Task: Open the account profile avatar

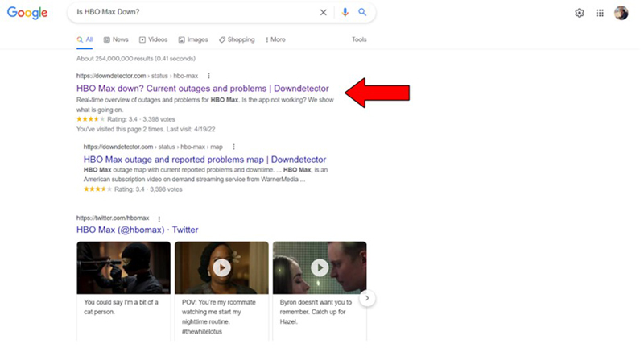Action: (621, 13)
